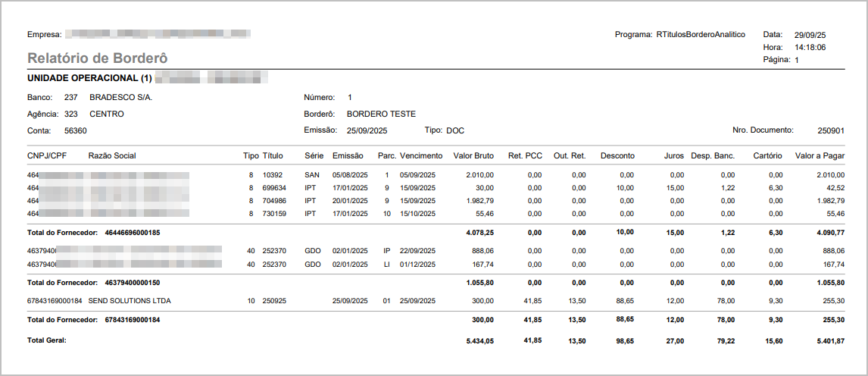This screenshot has height=376, width=868.
Task: Select the Vencimento column header
Action: (421, 155)
